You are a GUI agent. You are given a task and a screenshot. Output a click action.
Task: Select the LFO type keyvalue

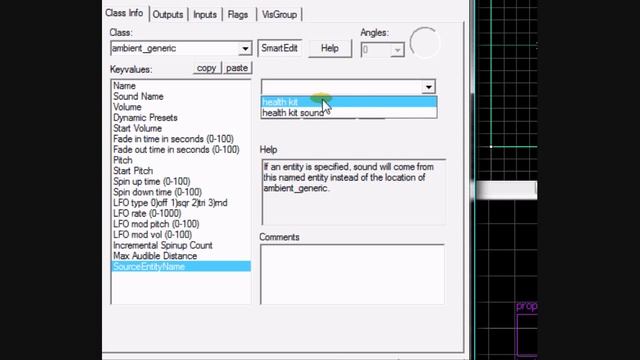tap(181, 202)
